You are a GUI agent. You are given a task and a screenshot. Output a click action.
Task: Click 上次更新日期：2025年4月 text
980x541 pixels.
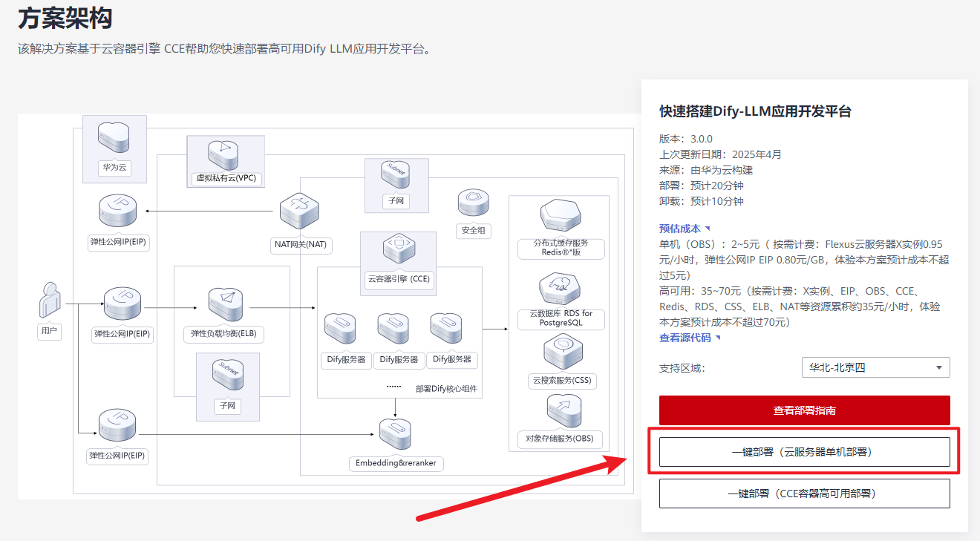(x=720, y=154)
